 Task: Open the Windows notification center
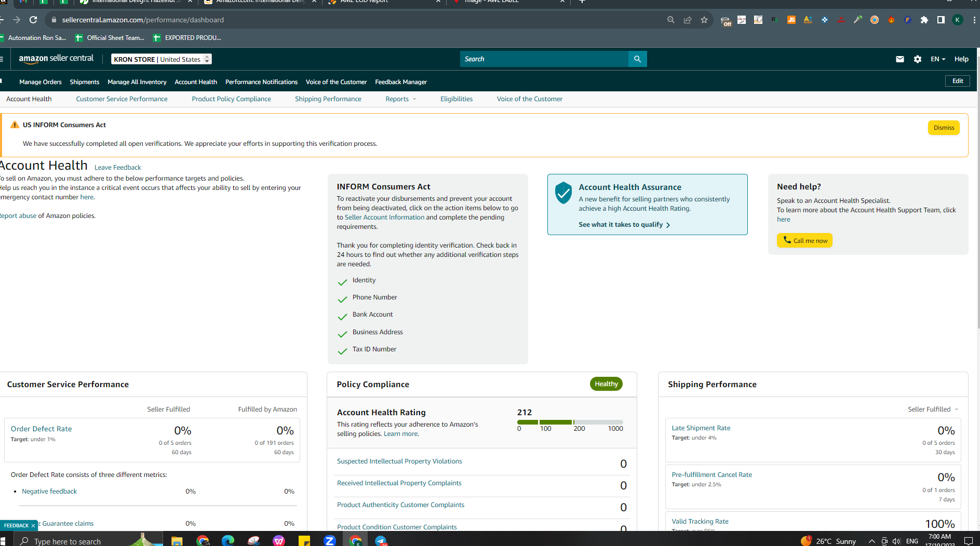(968, 541)
